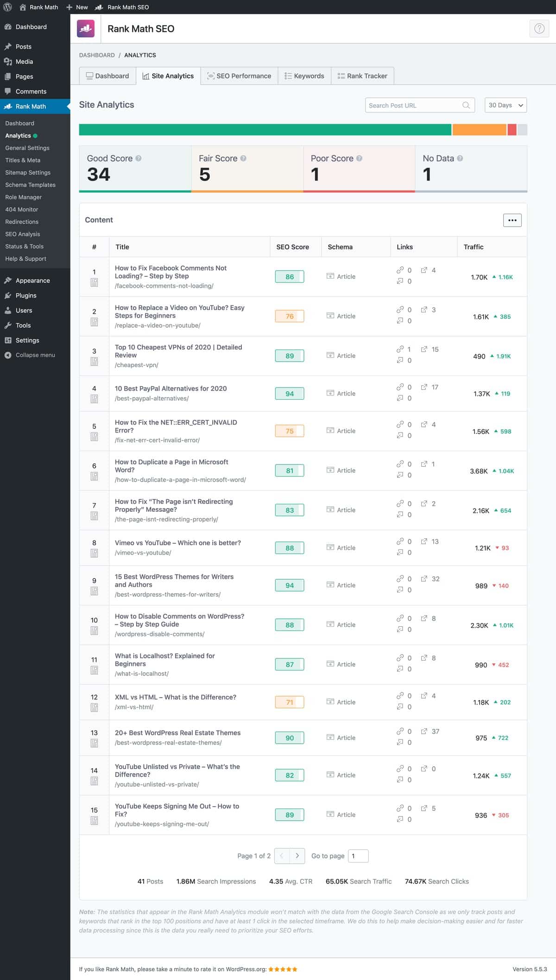556x980 pixels.
Task: Open the 30 Days timeframe dropdown
Action: pos(505,105)
